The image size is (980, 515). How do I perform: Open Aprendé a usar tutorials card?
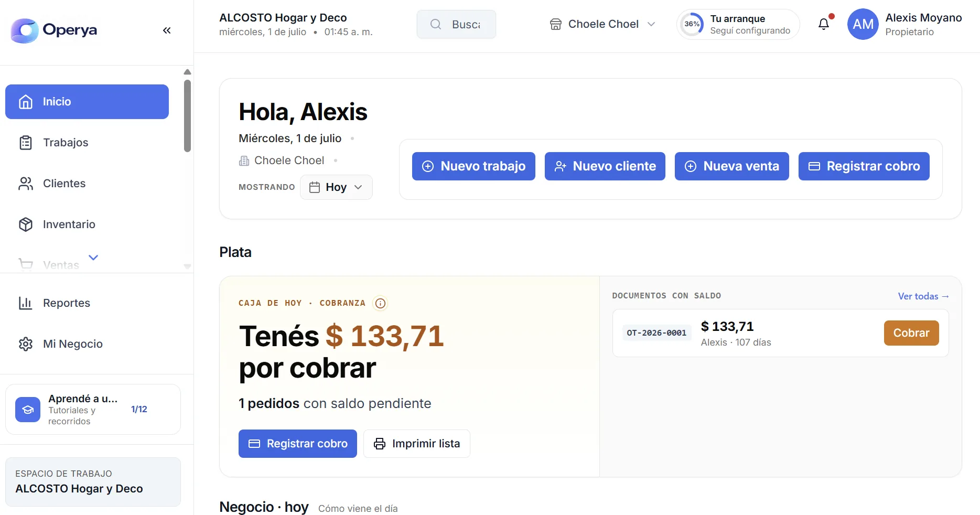pyautogui.click(x=93, y=410)
